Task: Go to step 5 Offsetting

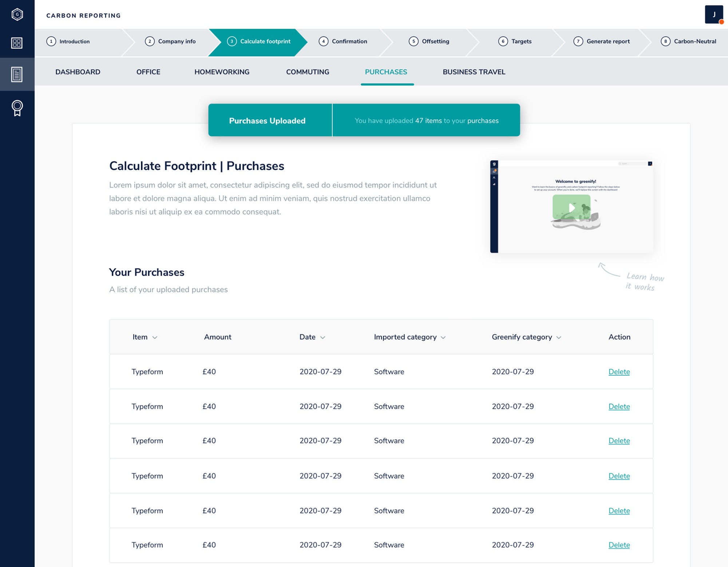Action: coord(429,41)
